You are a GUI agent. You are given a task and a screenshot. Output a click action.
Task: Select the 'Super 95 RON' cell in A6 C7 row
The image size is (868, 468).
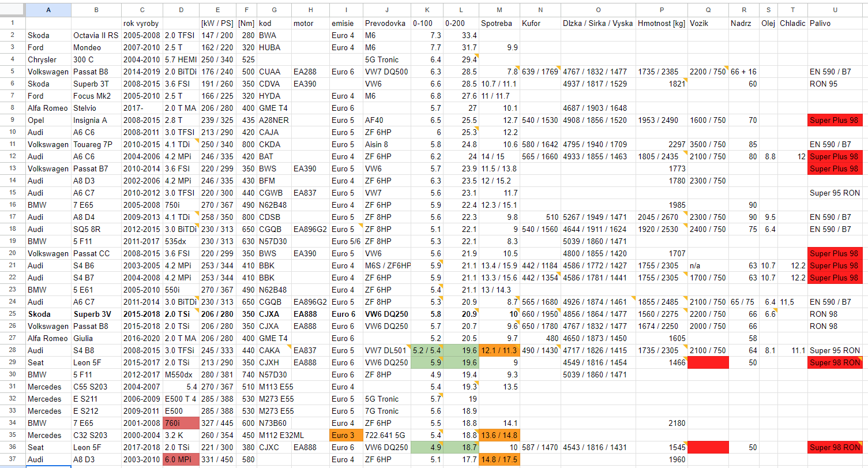(835, 193)
